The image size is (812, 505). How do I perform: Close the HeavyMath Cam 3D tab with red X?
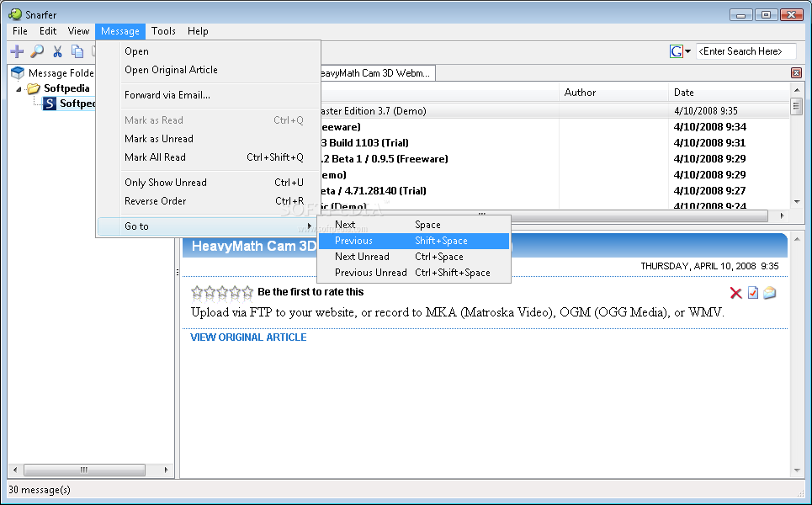tap(797, 73)
